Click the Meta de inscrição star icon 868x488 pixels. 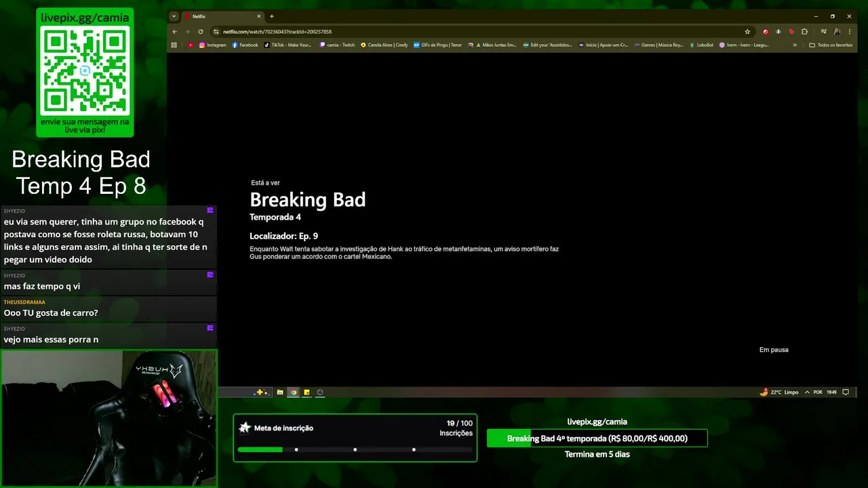(x=245, y=428)
